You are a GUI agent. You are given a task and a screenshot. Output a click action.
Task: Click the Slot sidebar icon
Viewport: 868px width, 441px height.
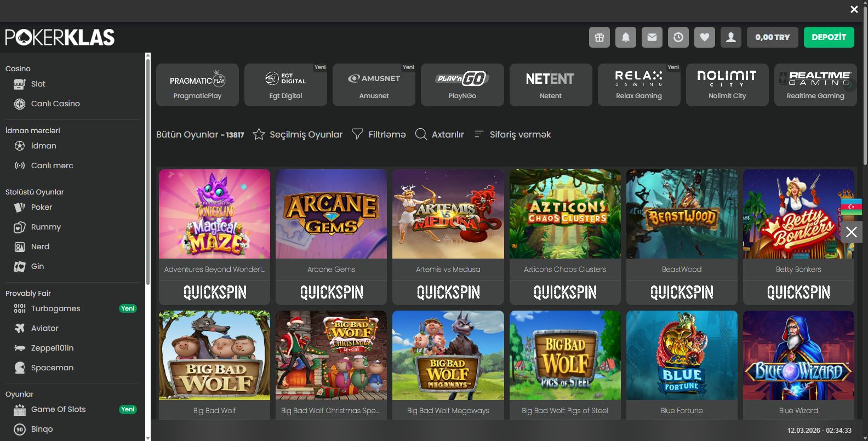(20, 84)
